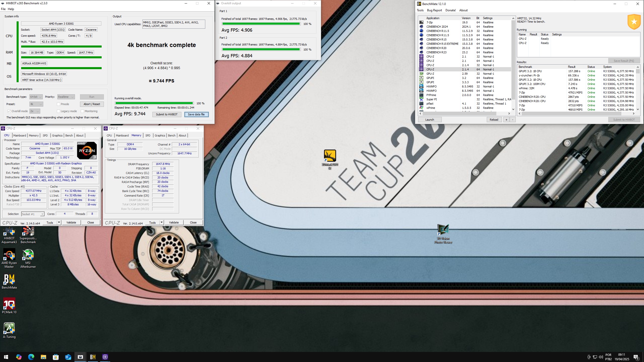Open Bug Report menu in BenchMate
This screenshot has height=362, width=644.
tap(434, 10)
